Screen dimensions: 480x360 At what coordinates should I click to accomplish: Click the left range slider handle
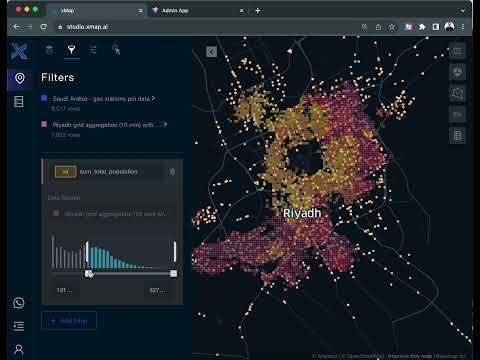point(89,274)
